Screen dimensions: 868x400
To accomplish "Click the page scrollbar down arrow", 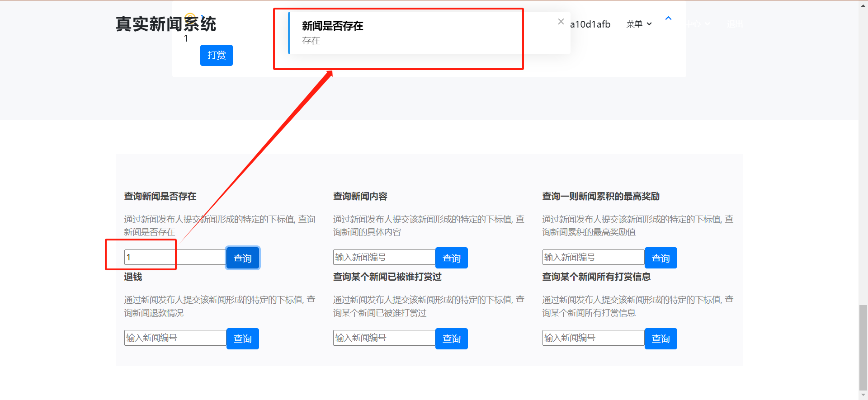I will point(863,395).
